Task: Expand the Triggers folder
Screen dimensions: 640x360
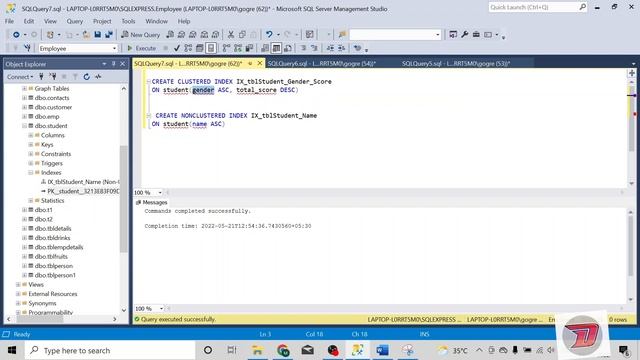Action: tap(31, 163)
